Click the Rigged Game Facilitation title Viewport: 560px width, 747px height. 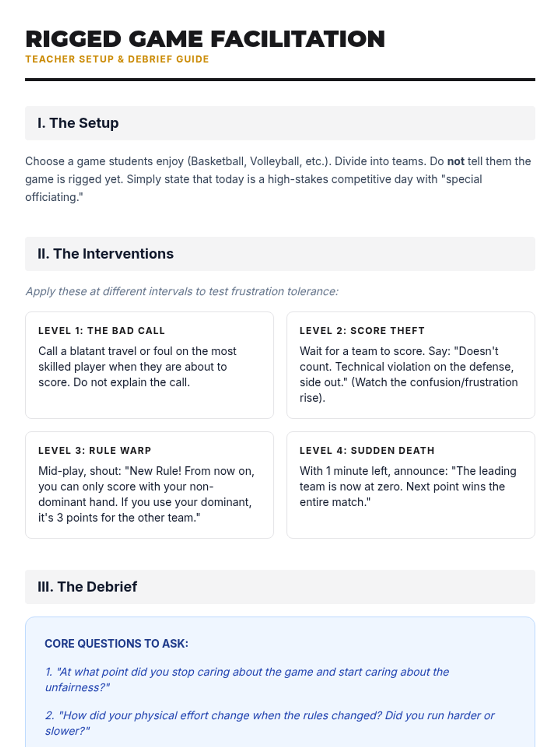(205, 39)
